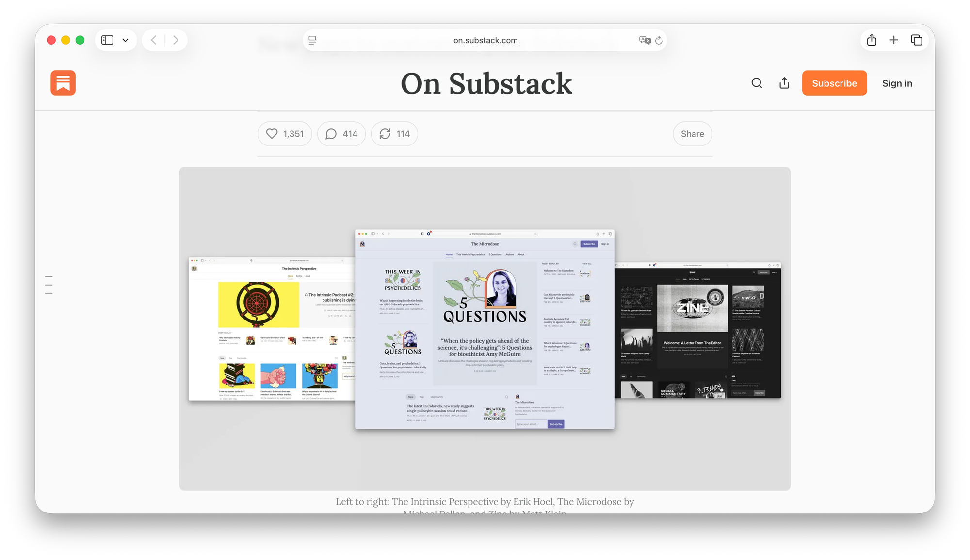Click the Share button on the post
The width and height of the screenshot is (970, 560).
692,134
